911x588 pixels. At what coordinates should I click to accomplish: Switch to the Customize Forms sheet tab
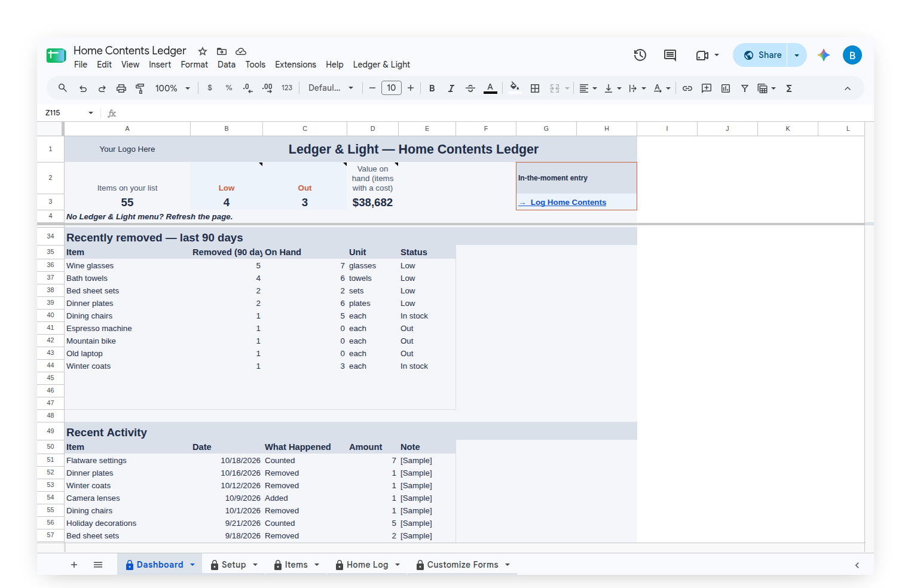point(463,565)
